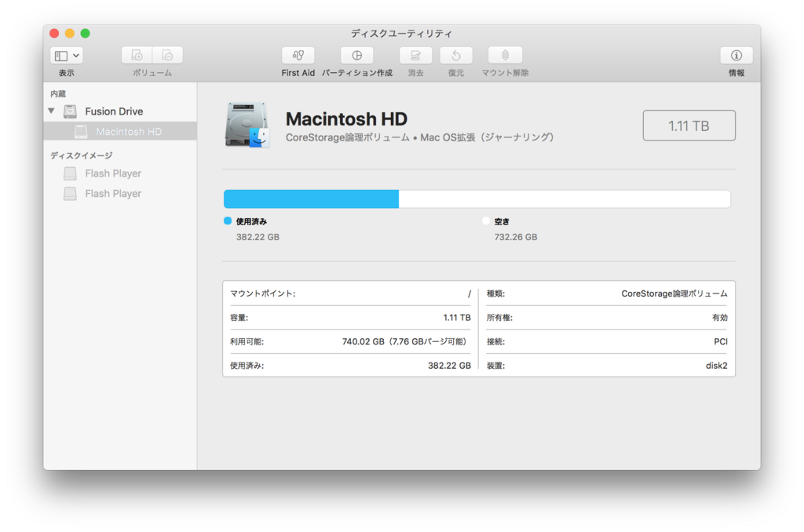The height and width of the screenshot is (532, 804).
Task: Select the 消去 (Erase) toolbar icon
Action: pyautogui.click(x=415, y=55)
